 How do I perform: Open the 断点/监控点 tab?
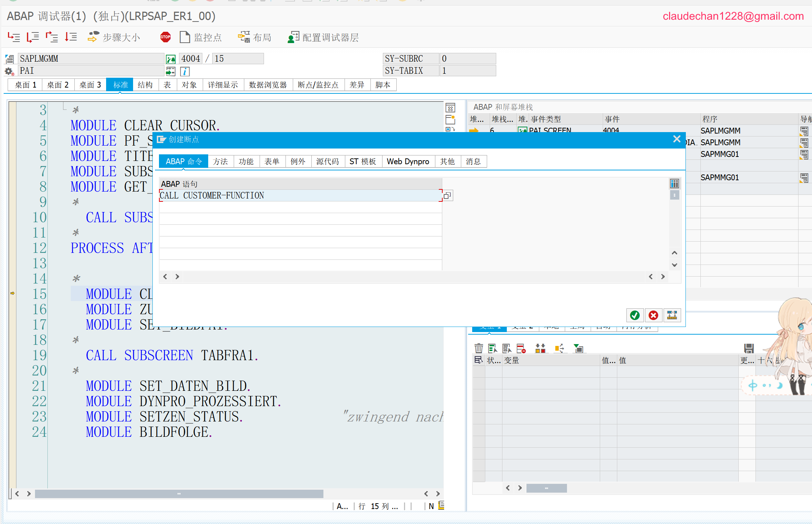(318, 85)
